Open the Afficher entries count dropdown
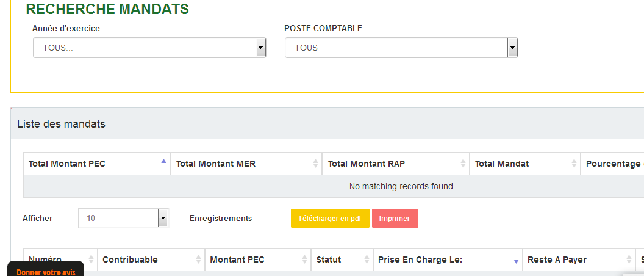This screenshot has width=644, height=276. [x=162, y=218]
